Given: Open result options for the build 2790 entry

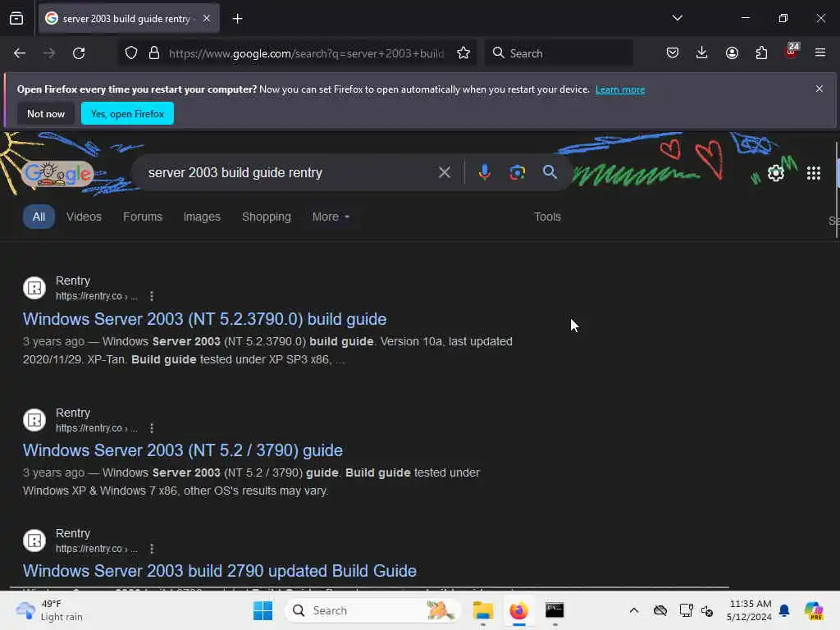Looking at the screenshot, I should point(152,549).
